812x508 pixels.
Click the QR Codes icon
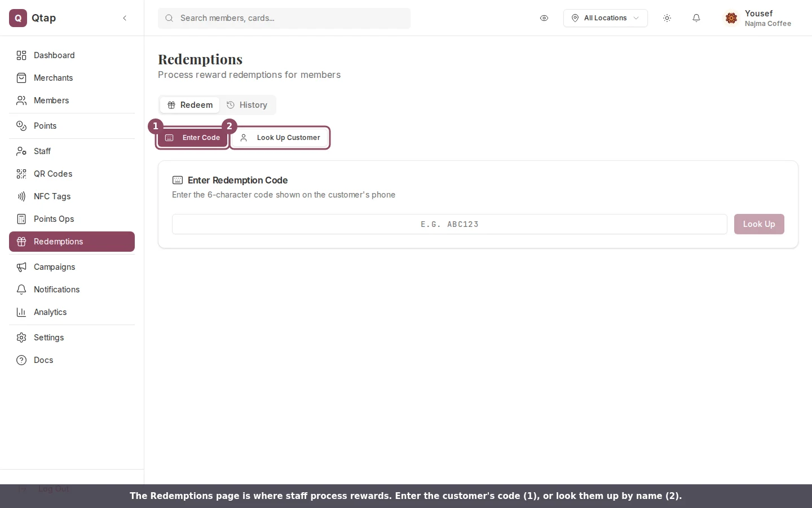(x=21, y=174)
